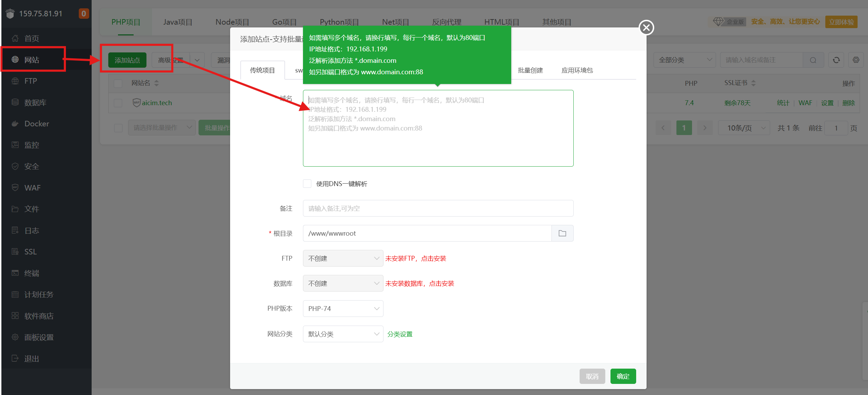Open the FTP 不创建 dropdown
The image size is (868, 395).
pos(343,258)
